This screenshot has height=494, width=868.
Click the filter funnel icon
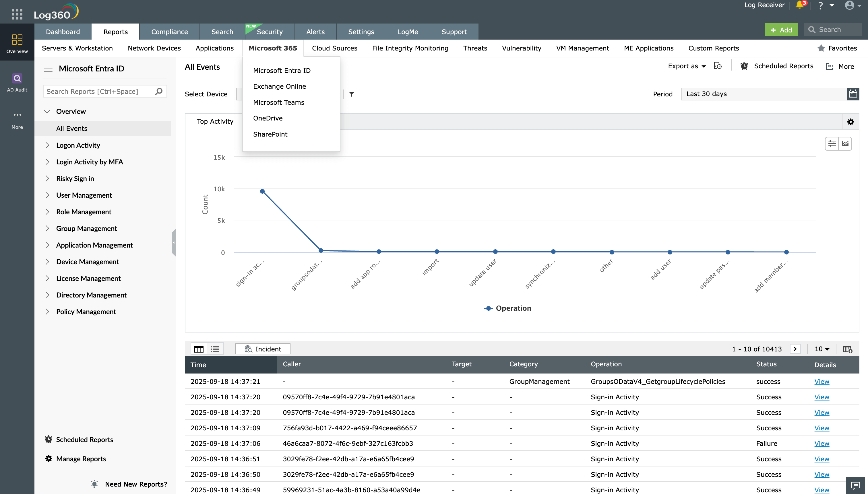tap(352, 94)
